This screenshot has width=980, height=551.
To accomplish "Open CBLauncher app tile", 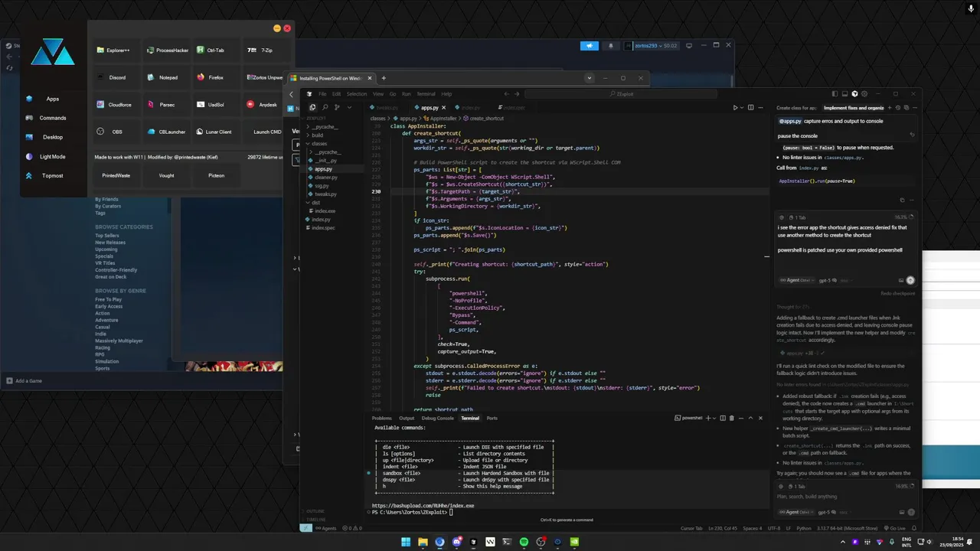I will (x=167, y=132).
